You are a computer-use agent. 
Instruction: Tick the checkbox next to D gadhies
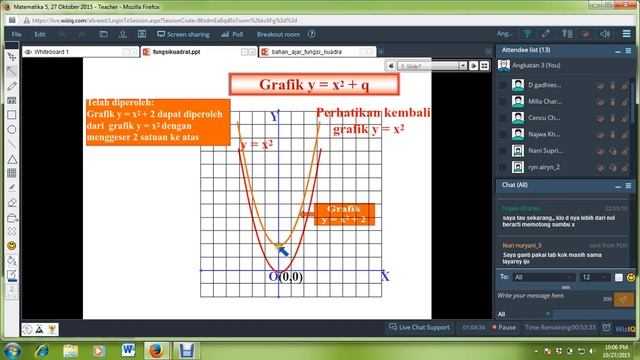(x=503, y=85)
